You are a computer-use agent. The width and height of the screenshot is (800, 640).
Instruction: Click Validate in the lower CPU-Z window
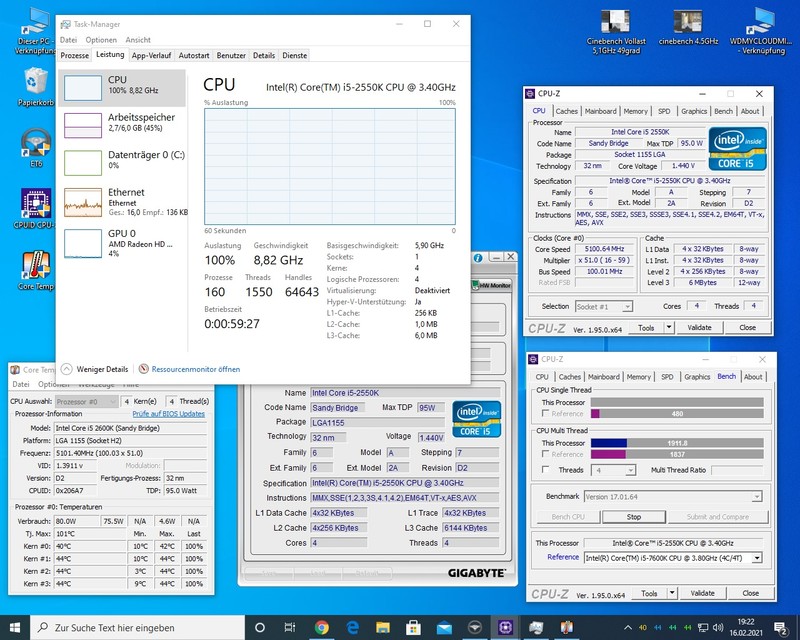[x=703, y=593]
